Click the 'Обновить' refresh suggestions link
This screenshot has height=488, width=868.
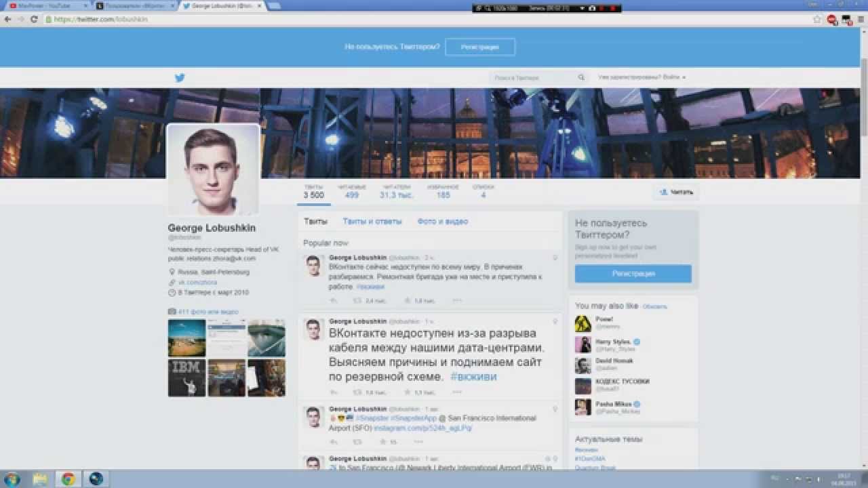click(655, 306)
